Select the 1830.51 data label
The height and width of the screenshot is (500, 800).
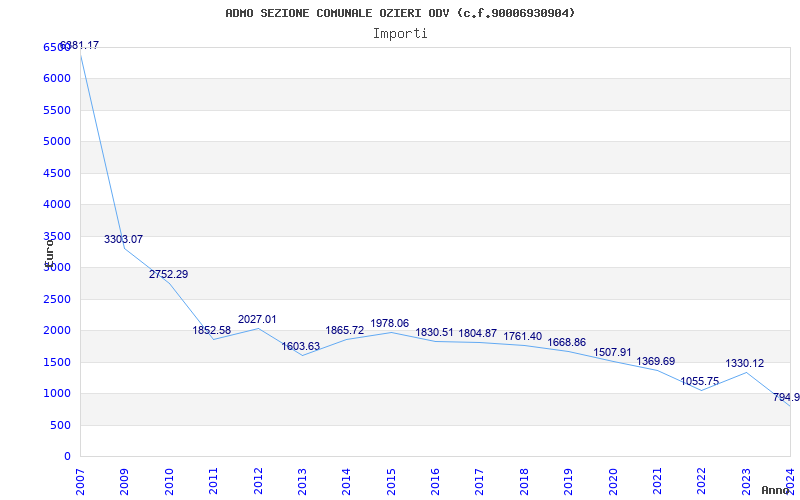pyautogui.click(x=434, y=333)
